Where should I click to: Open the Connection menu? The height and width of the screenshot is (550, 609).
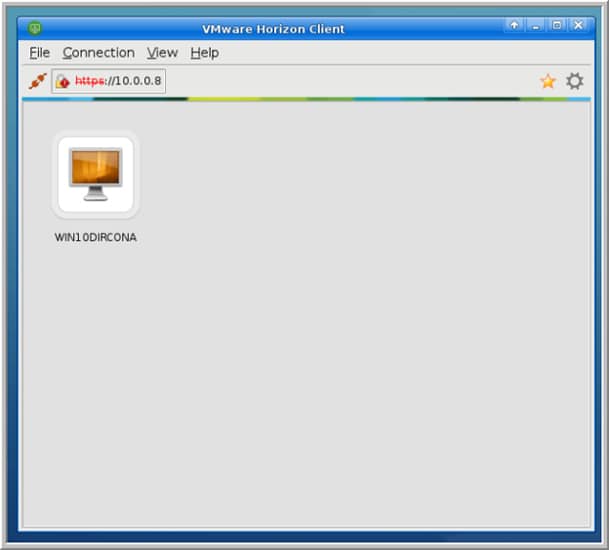pos(99,53)
